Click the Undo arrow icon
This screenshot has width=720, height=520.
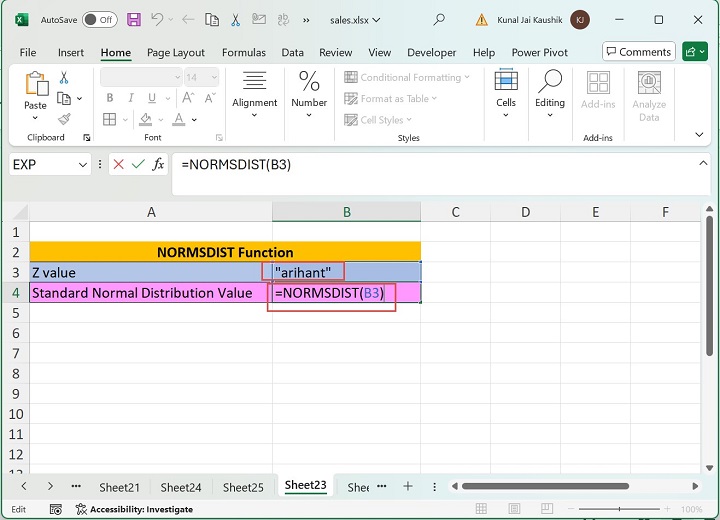158,19
